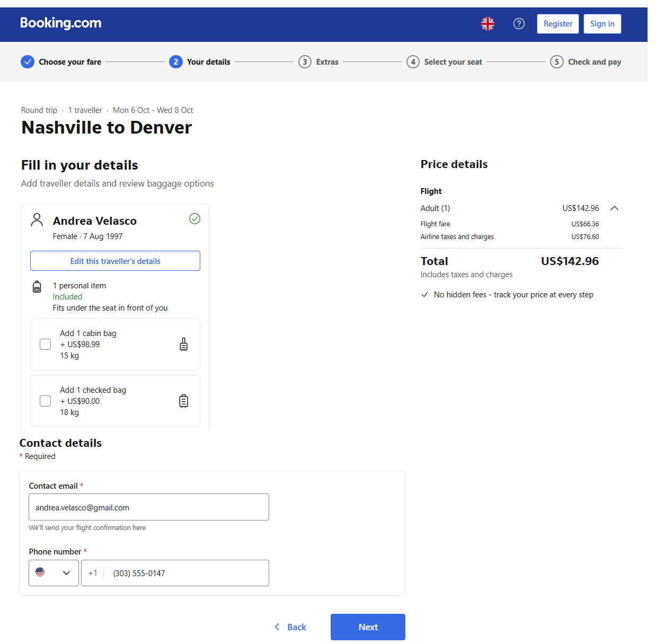
Task: Click the green verified checkmark icon
Action: tap(194, 219)
